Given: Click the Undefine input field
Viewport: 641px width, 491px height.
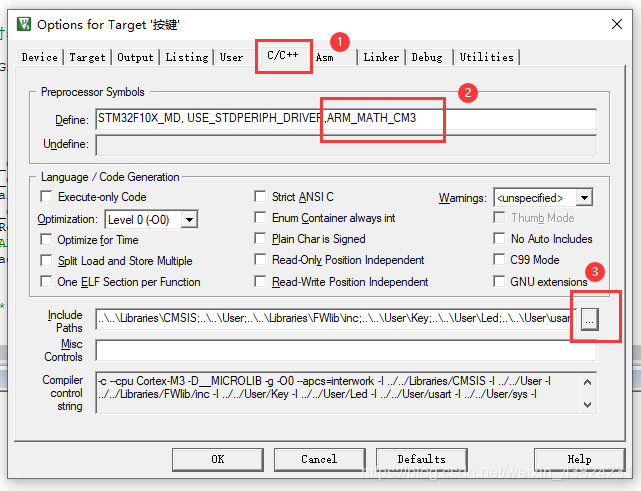Looking at the screenshot, I should (x=346, y=145).
